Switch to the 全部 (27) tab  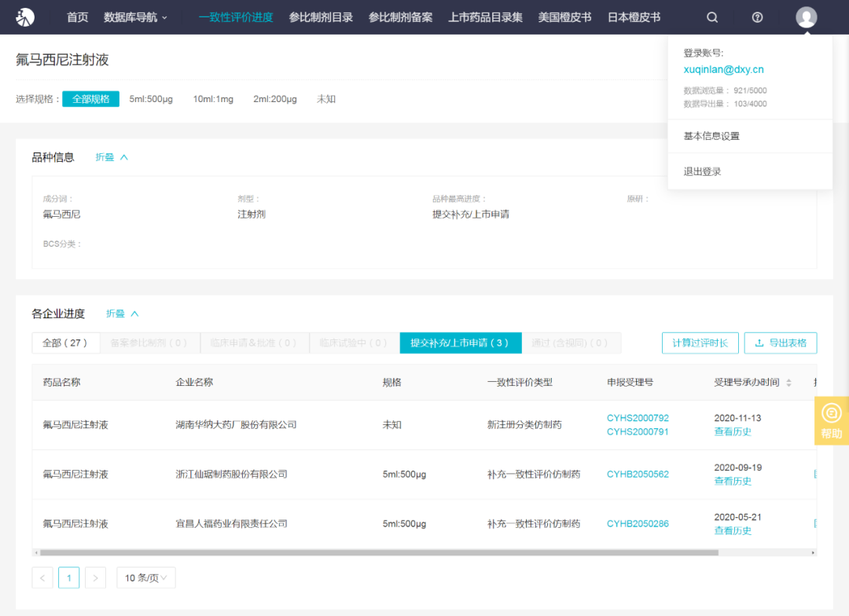pyautogui.click(x=65, y=343)
